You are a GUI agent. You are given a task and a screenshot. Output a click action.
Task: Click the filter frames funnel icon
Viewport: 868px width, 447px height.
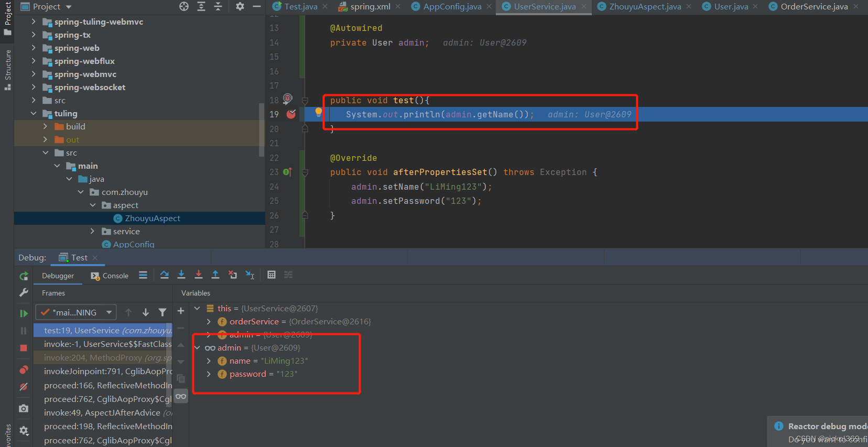tap(162, 312)
